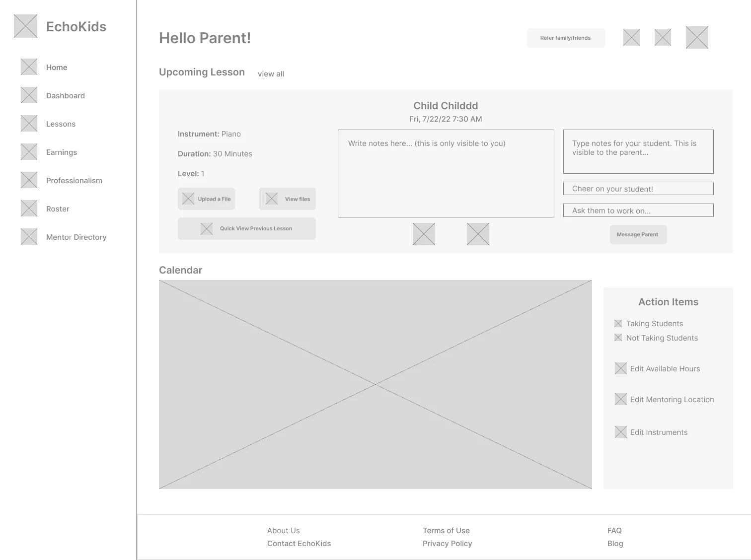Open the About Us footer link
This screenshot has width=751, height=560.
coord(283,531)
